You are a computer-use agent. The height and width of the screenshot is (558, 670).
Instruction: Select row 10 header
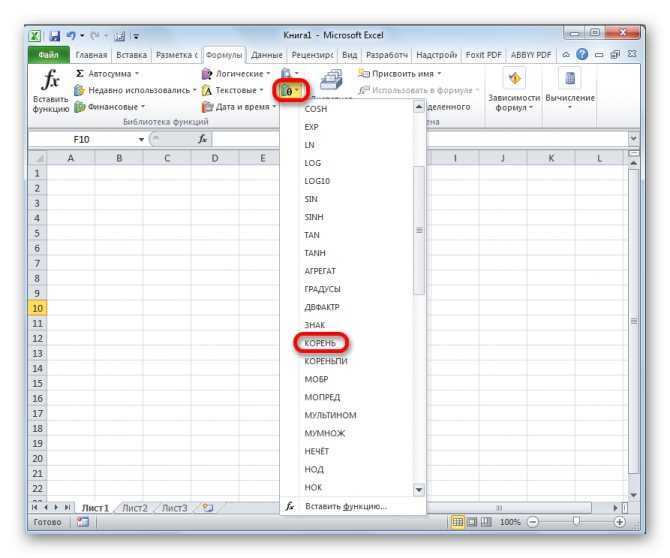[x=38, y=308]
